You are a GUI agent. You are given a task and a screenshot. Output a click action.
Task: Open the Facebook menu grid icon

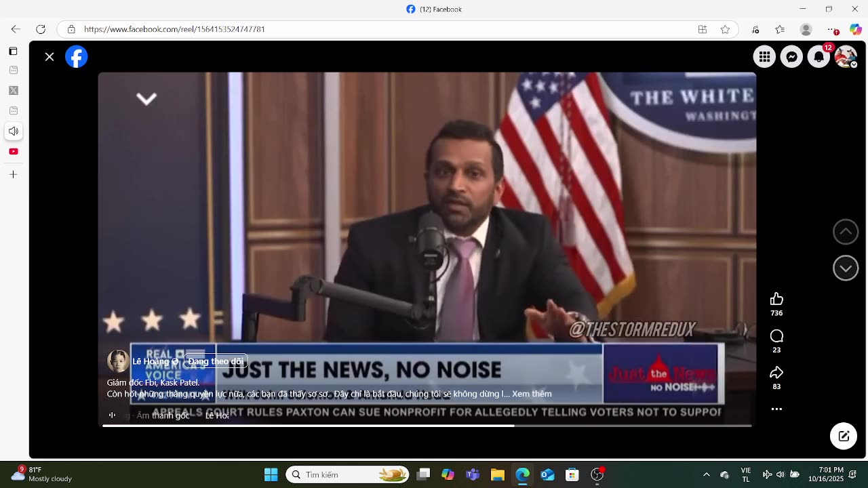pyautogui.click(x=764, y=57)
